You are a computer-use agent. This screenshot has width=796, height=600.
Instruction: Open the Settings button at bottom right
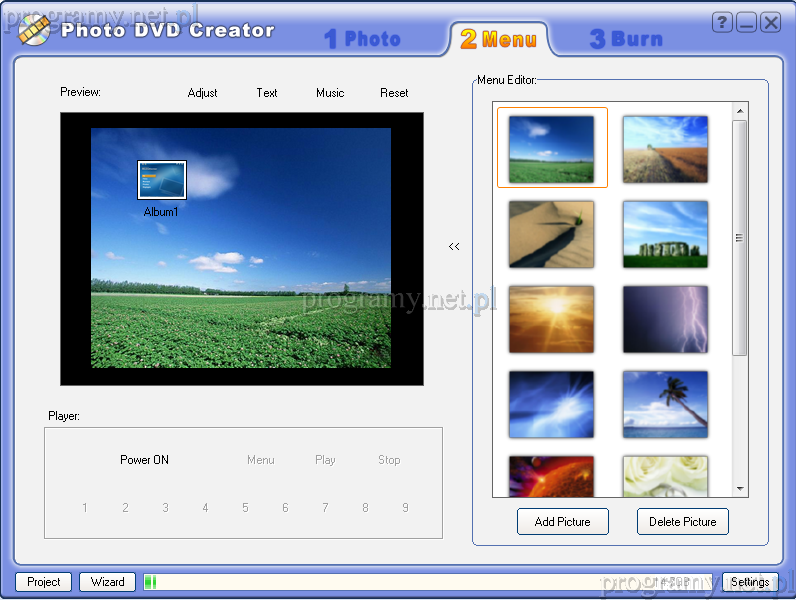coord(749,582)
